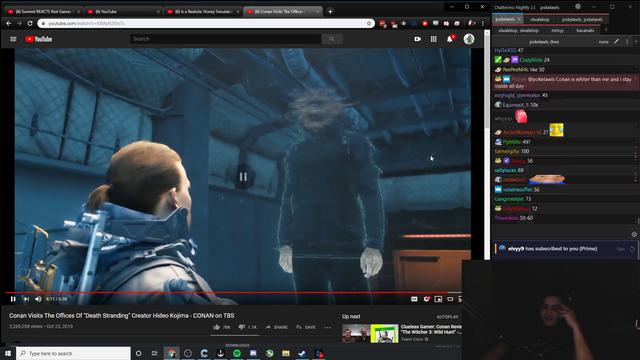
Task: Open the Chatterino split three-dot menu
Action: pos(627,42)
